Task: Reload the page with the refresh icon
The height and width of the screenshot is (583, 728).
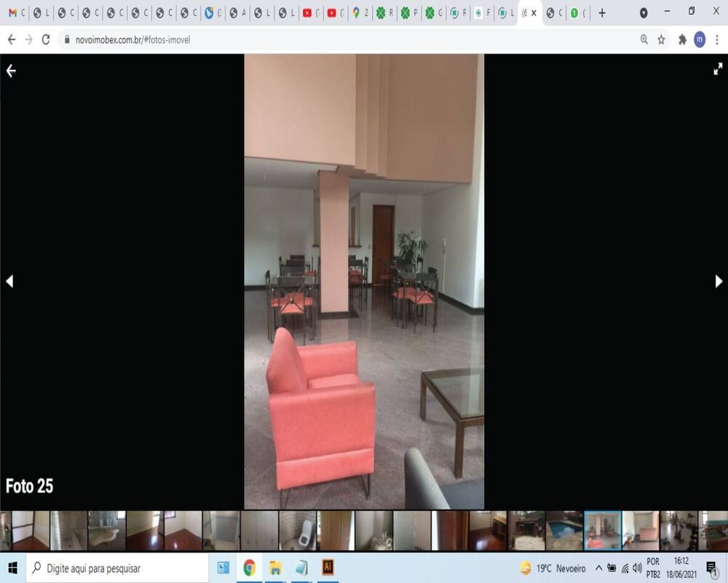Action: (45, 39)
